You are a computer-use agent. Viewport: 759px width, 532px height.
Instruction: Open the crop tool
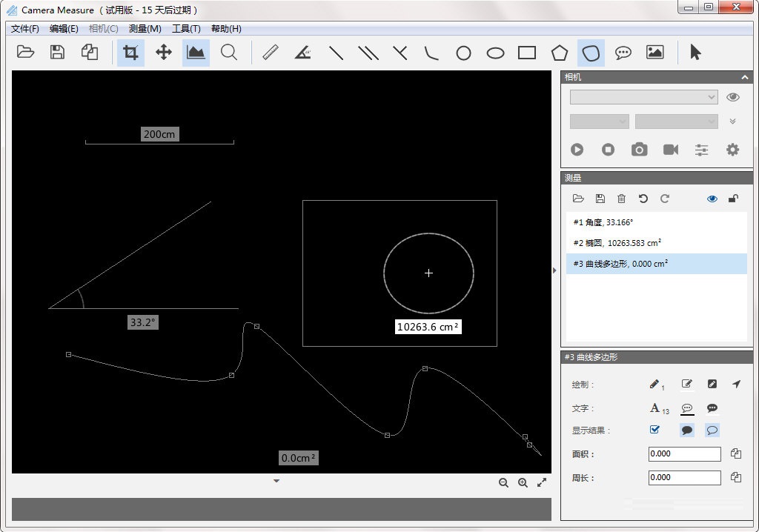[x=130, y=52]
